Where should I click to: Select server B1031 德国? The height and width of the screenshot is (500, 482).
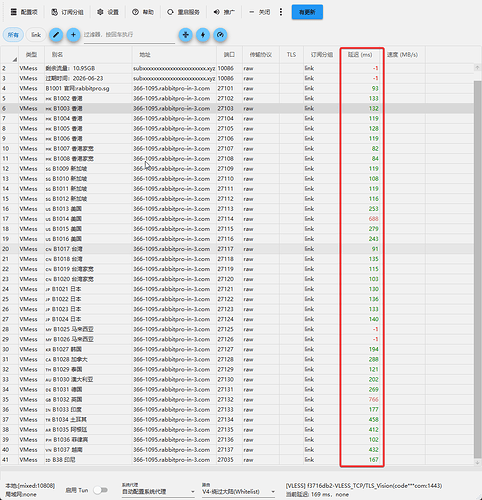(237, 389)
